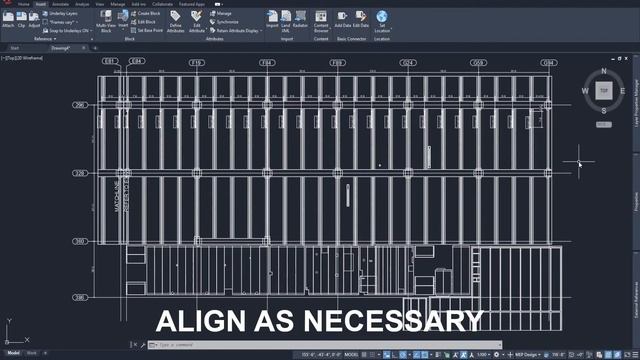This screenshot has height=360, width=640.
Task: Open the Set Location dropdown arrow
Action: [391, 29]
